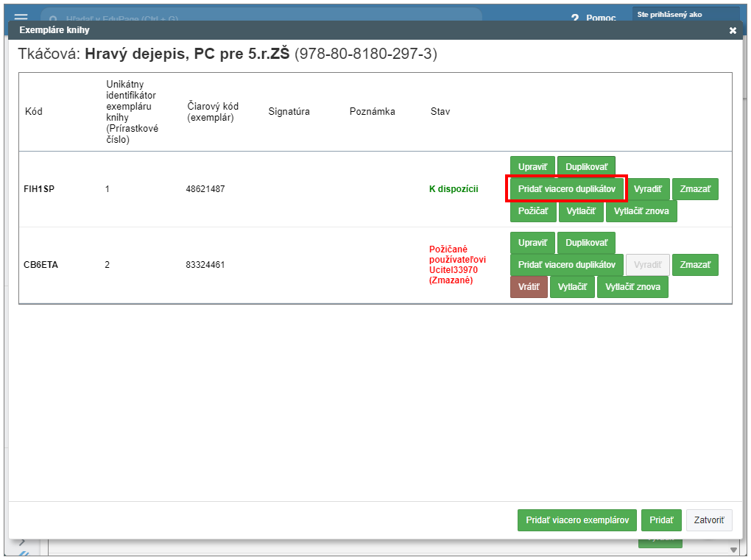Delete copy CB6ETA with Zmazať
This screenshot has height=560, width=751.
point(695,265)
